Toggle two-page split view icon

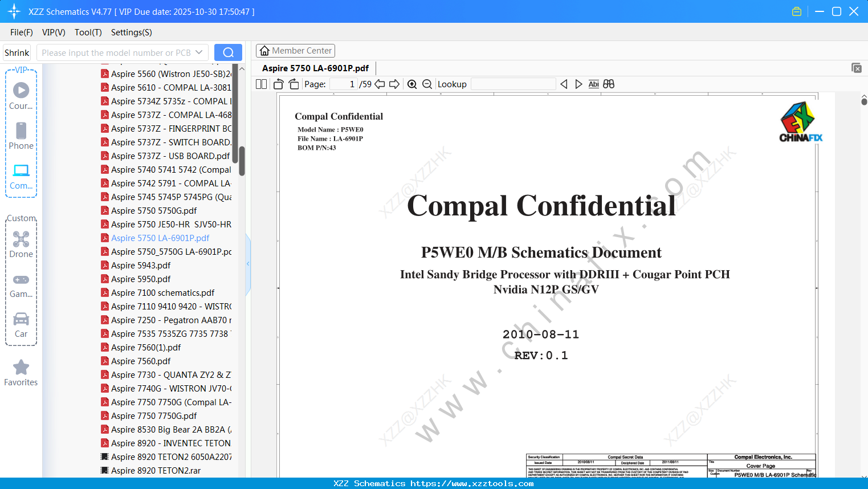point(262,84)
